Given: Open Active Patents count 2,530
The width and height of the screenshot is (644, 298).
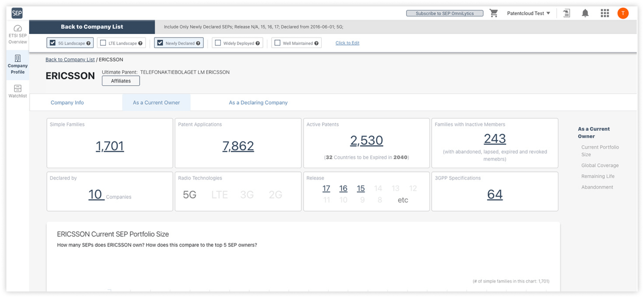Looking at the screenshot, I should pos(366,140).
